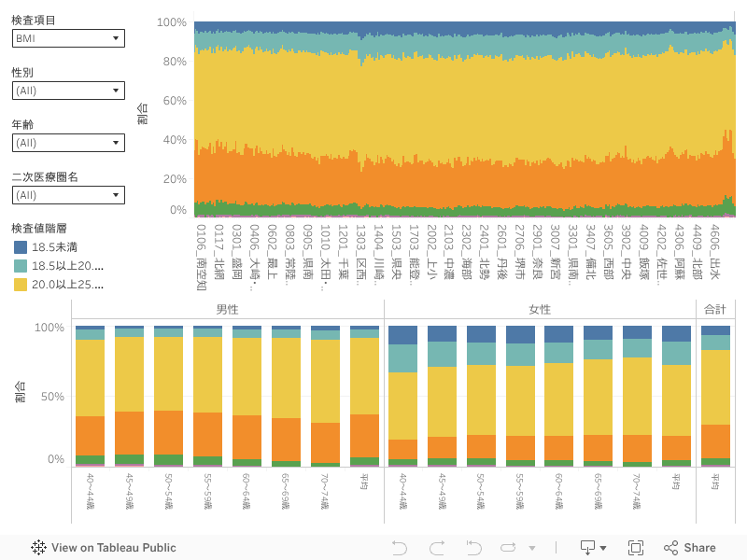Click the 3605_西部 axis label
This screenshot has width=747, height=560.
point(608,251)
